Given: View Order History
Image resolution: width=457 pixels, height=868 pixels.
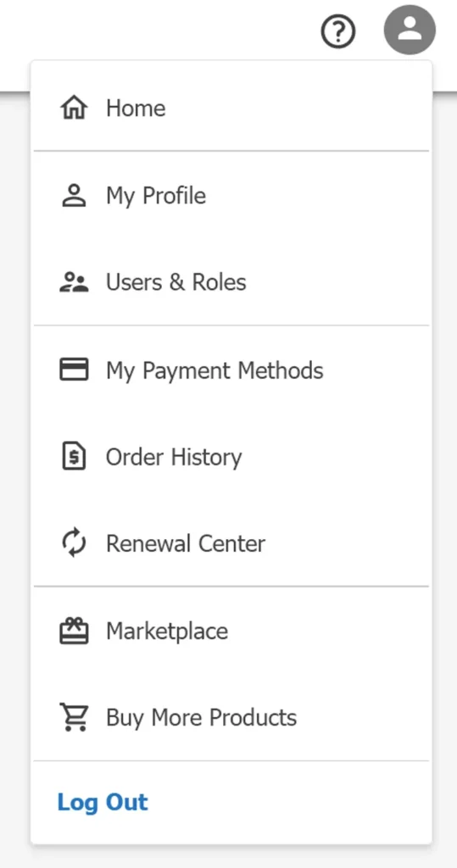Looking at the screenshot, I should click(x=231, y=457).
